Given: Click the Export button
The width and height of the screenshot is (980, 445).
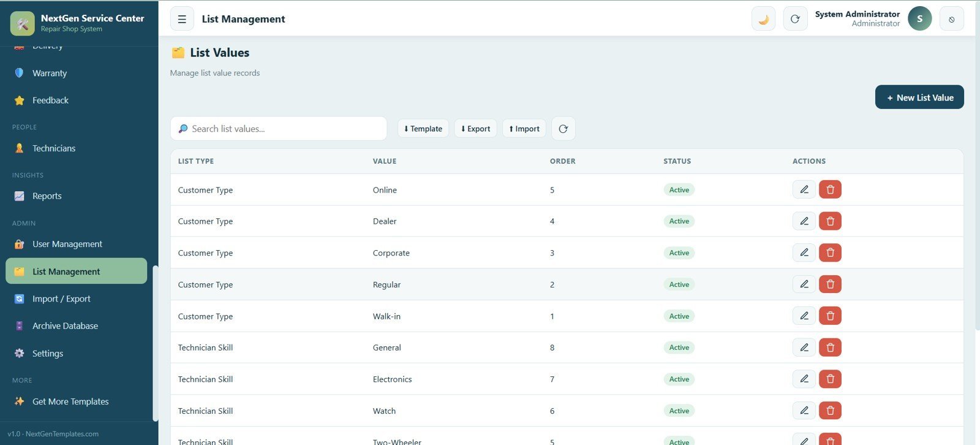Looking at the screenshot, I should [475, 129].
